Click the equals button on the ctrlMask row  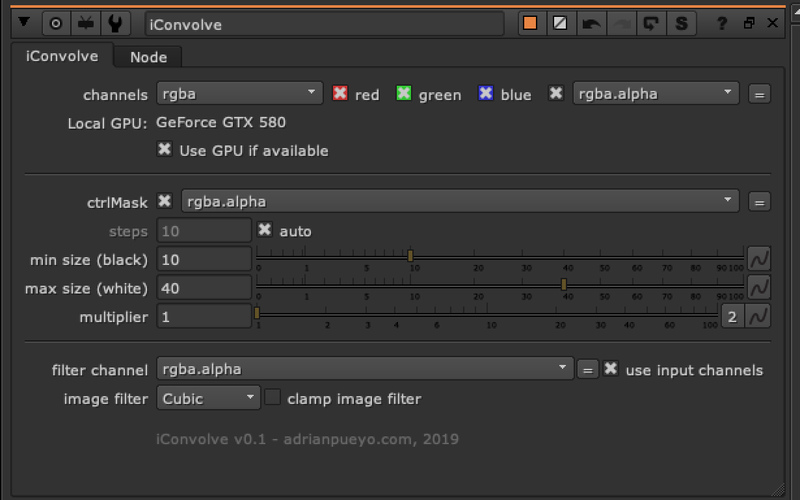point(759,202)
